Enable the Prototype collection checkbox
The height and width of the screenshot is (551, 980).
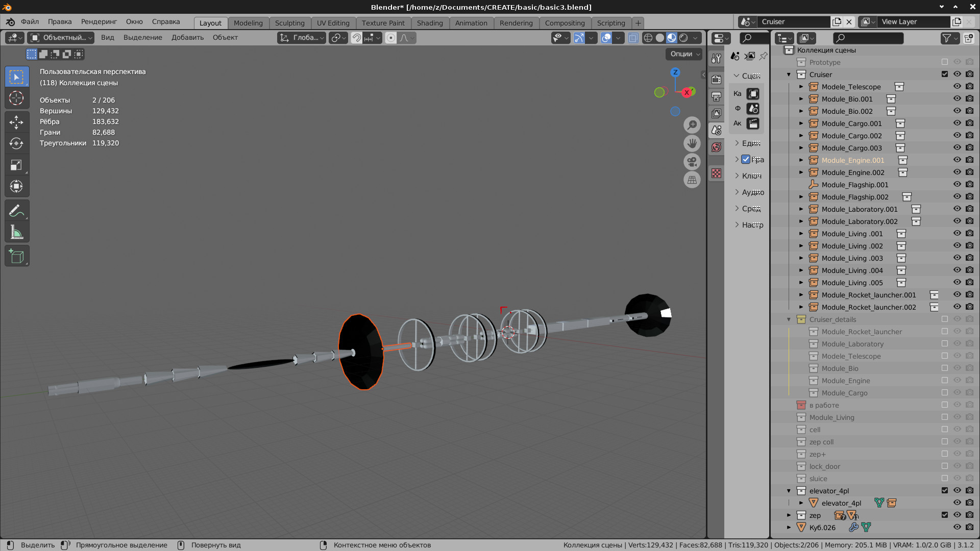[x=945, y=62]
